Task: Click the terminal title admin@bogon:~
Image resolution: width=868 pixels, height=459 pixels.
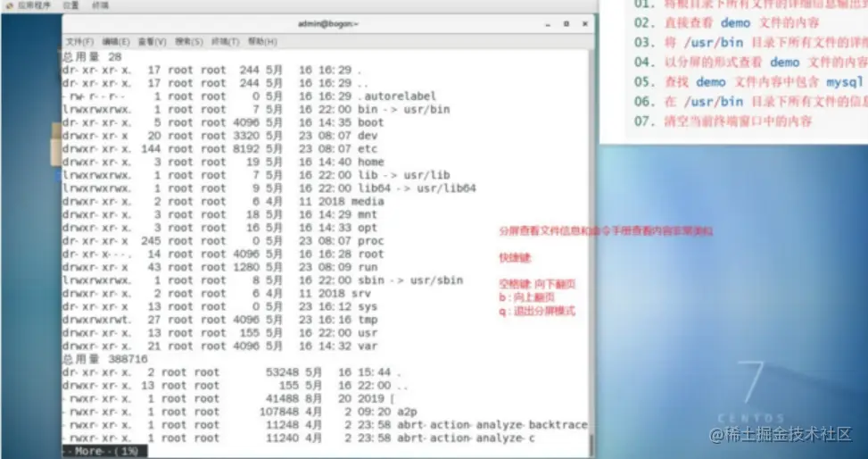Action: (328, 24)
